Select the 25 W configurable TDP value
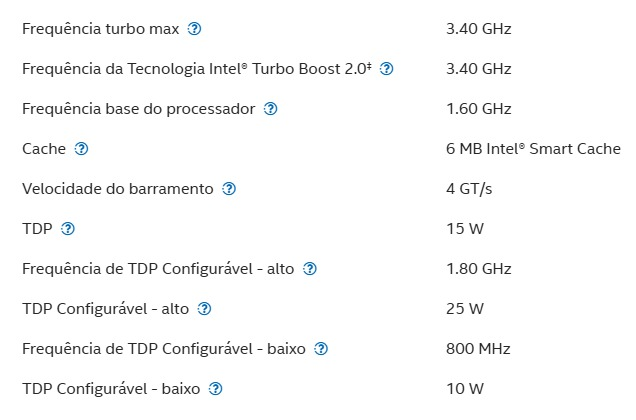The width and height of the screenshot is (636, 420). [465, 309]
